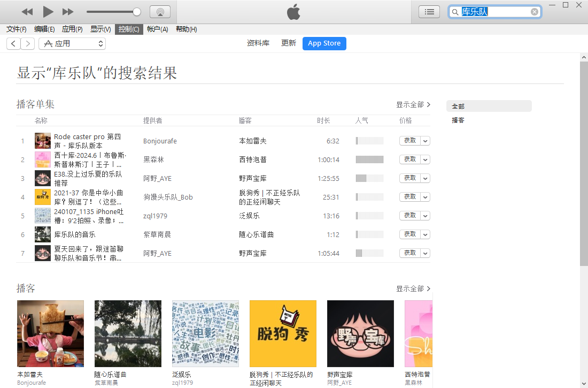Expand dropdown arrow for 夏天回来了 row
This screenshot has width=588, height=388.
point(425,254)
